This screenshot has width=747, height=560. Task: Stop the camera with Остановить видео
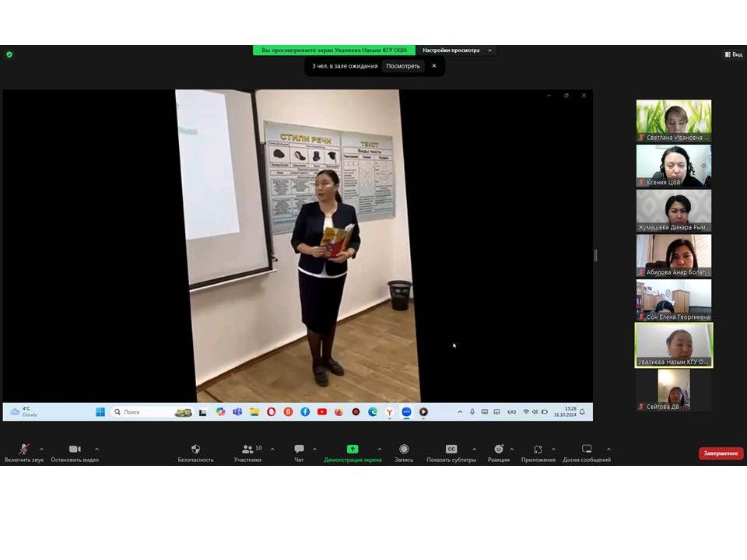(75, 450)
